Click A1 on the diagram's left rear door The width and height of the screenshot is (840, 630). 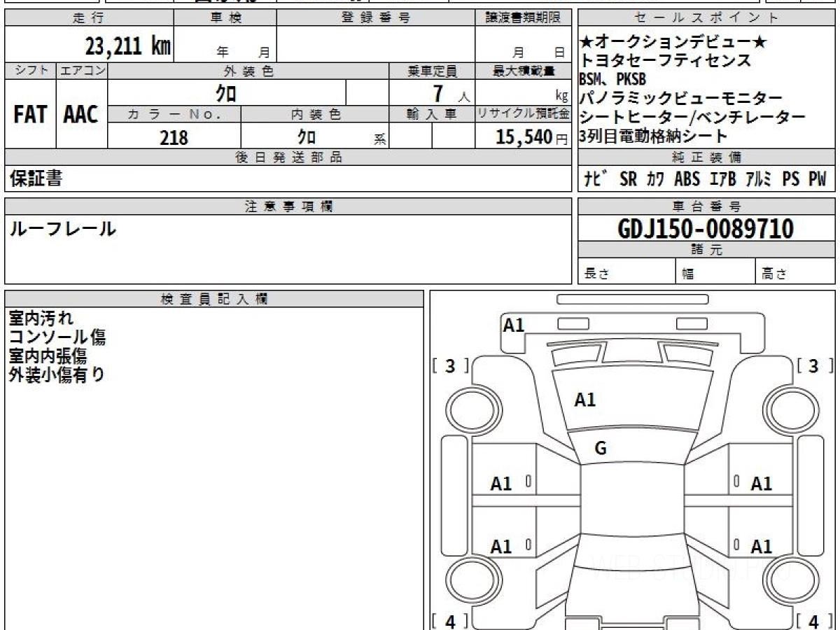coord(501,547)
